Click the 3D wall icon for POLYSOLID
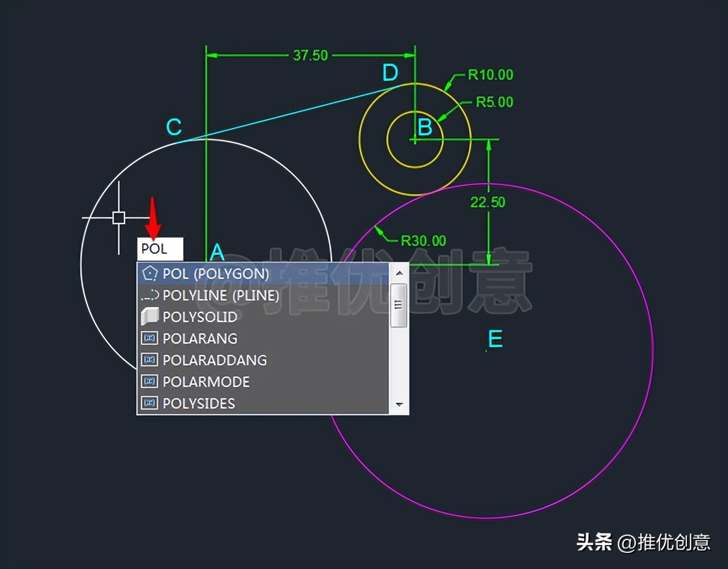The image size is (728, 569). point(150,317)
